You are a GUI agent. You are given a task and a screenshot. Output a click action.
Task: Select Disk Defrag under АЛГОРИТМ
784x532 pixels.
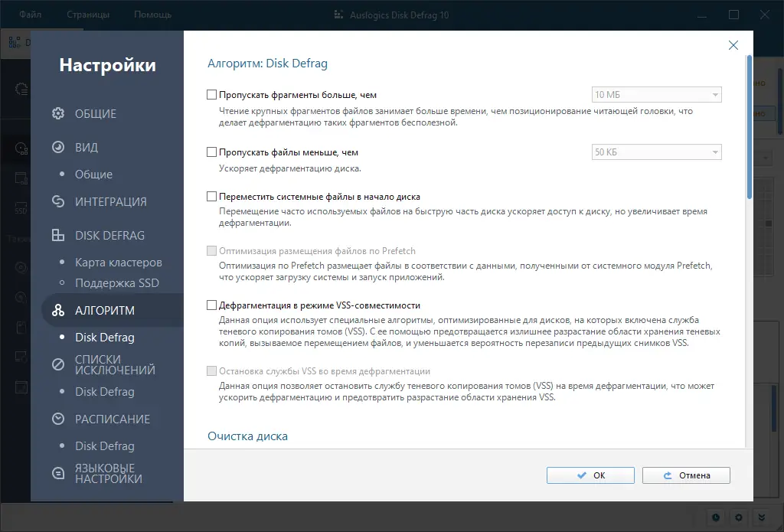[104, 337]
